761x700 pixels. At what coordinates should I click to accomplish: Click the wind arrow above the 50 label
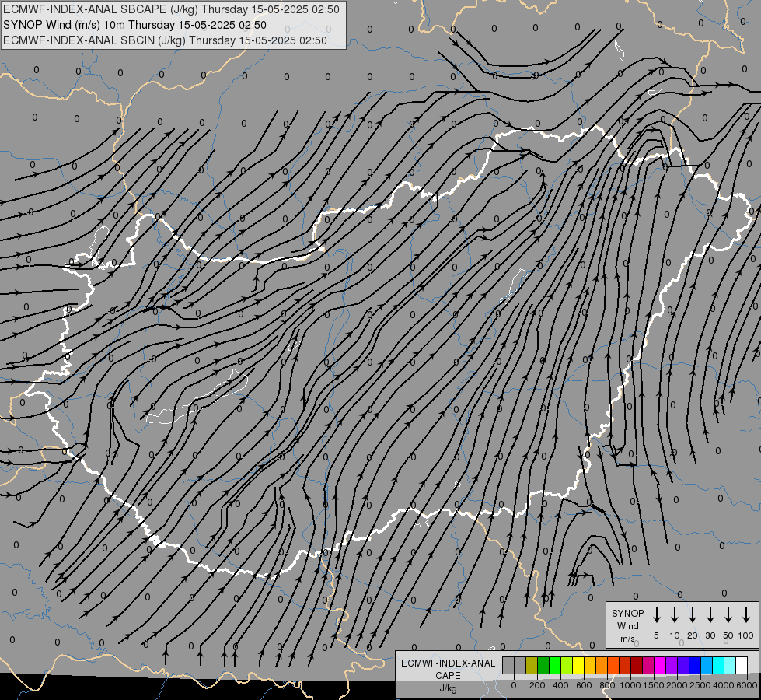click(728, 615)
